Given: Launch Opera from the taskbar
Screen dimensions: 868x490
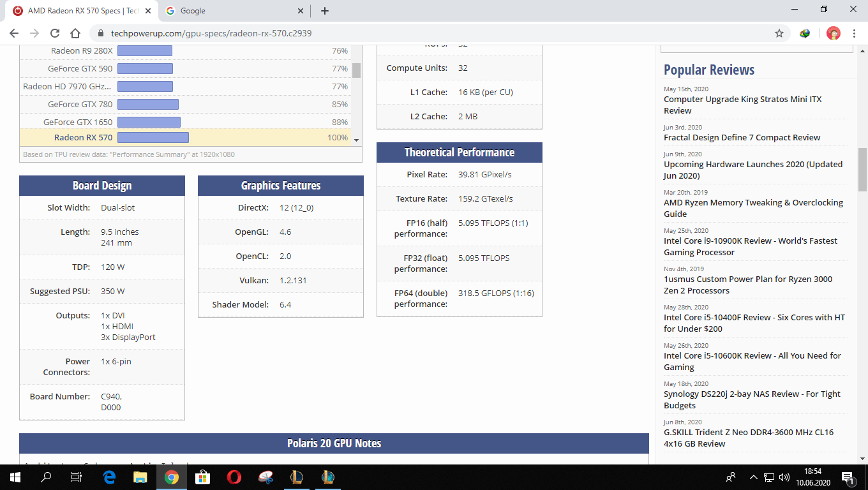Looking at the screenshot, I should 234,477.
